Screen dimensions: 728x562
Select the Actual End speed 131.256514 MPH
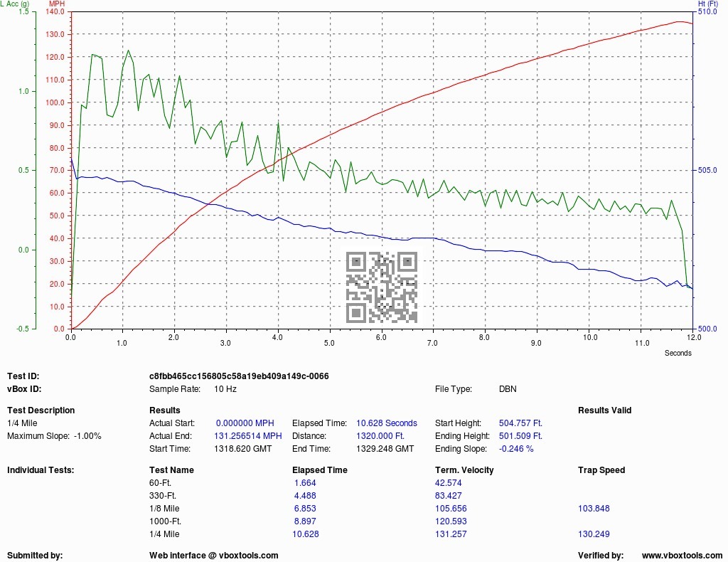[248, 435]
